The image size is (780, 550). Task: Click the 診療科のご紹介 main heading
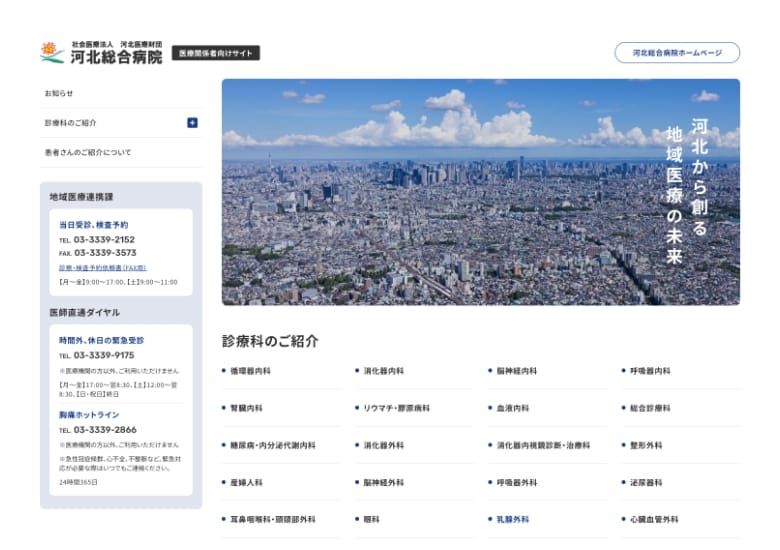(270, 341)
